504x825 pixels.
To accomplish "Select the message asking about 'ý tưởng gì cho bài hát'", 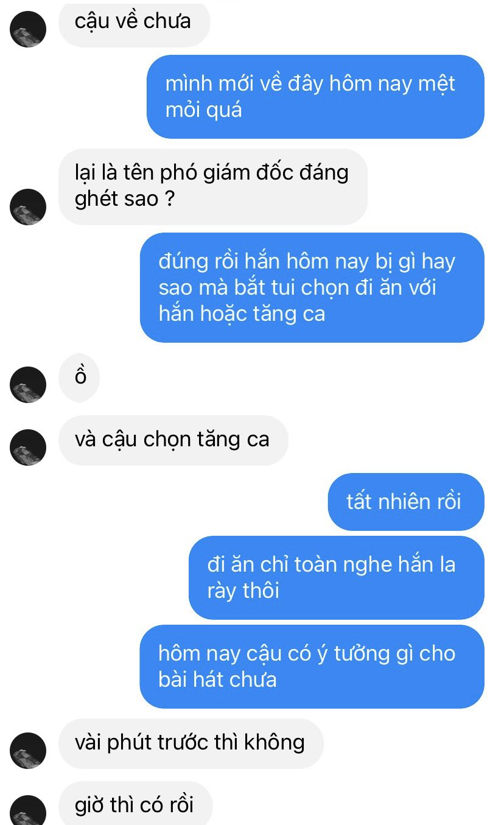I will (312, 666).
